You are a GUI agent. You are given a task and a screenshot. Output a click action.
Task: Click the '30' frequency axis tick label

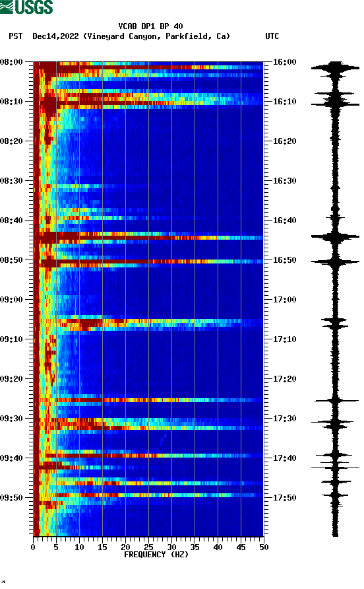click(x=171, y=547)
